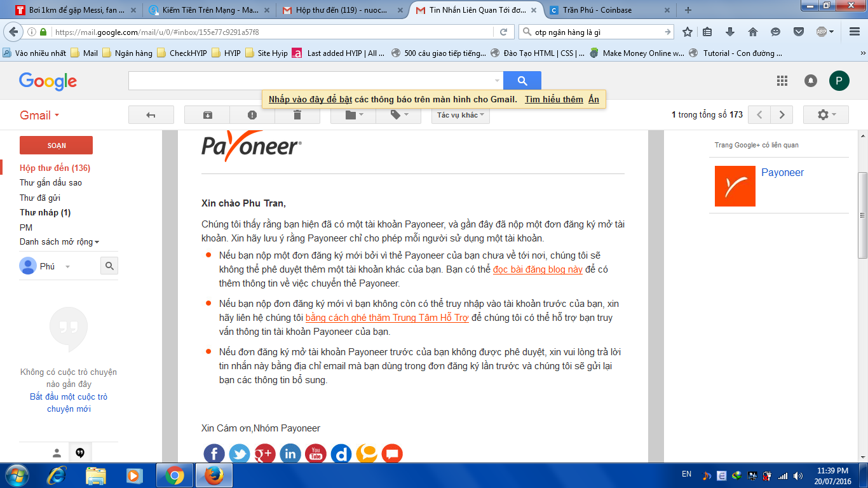Go to the Firefox home page icon
Image resolution: width=868 pixels, height=488 pixels.
[x=753, y=32]
